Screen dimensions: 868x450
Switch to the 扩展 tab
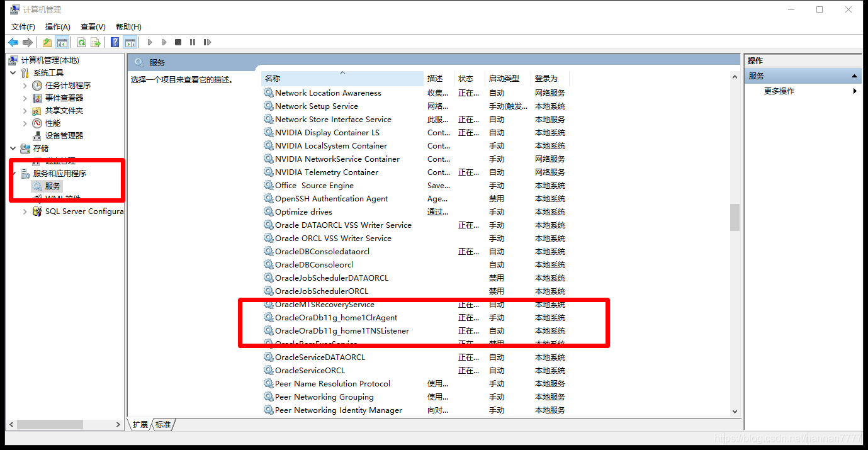tap(140, 424)
